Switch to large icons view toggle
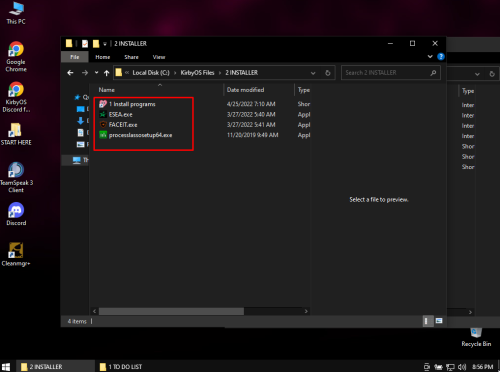 [439, 321]
